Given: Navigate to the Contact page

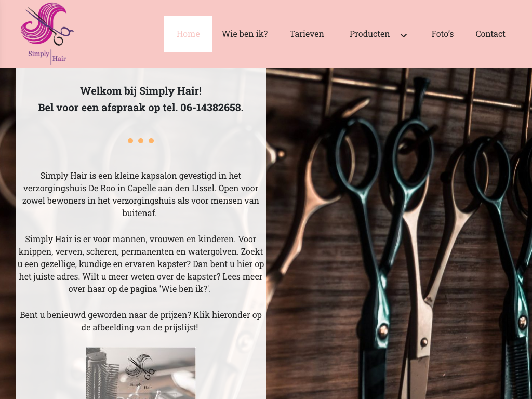Looking at the screenshot, I should click(x=490, y=34).
